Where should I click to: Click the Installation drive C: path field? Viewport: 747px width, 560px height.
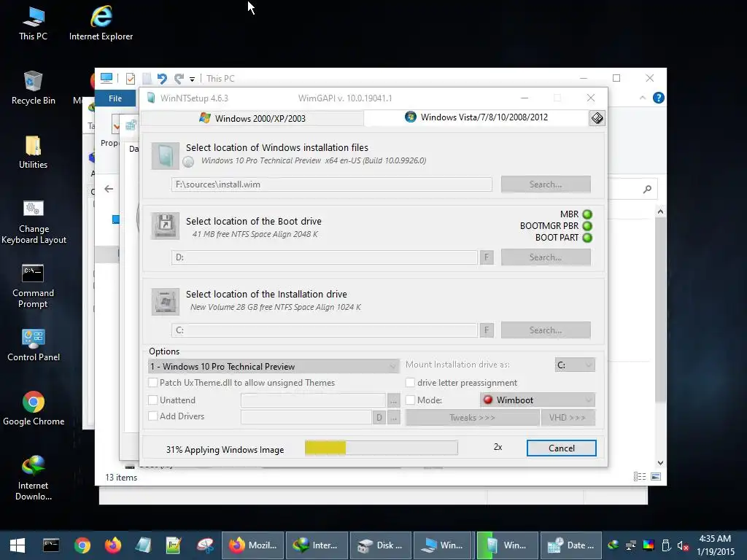click(x=325, y=330)
